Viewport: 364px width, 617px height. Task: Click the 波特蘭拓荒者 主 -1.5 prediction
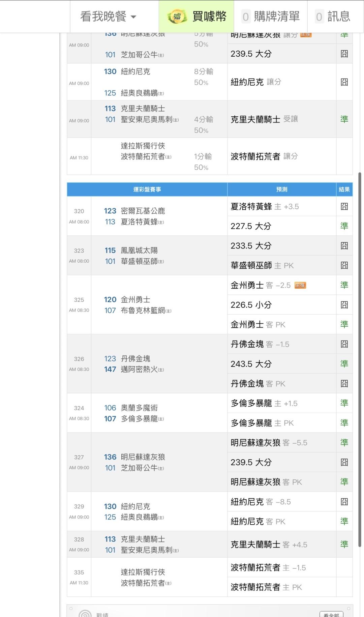[268, 568]
